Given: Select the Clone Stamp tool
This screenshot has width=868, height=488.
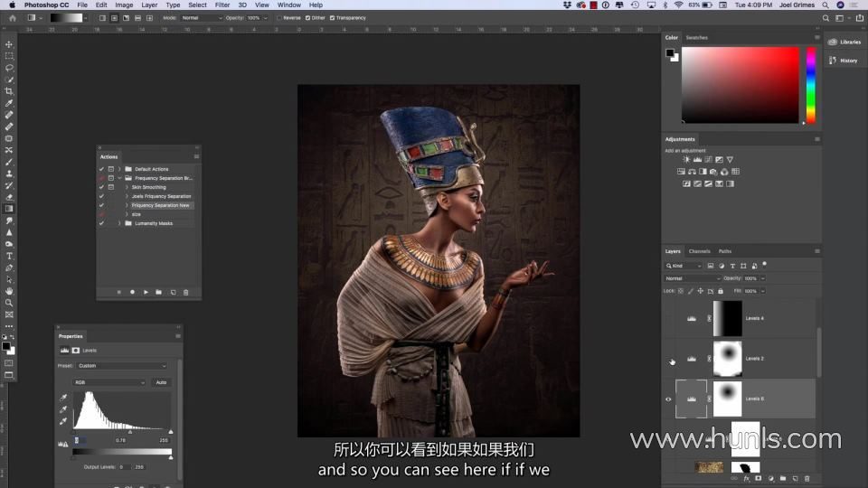Looking at the screenshot, I should [9, 174].
